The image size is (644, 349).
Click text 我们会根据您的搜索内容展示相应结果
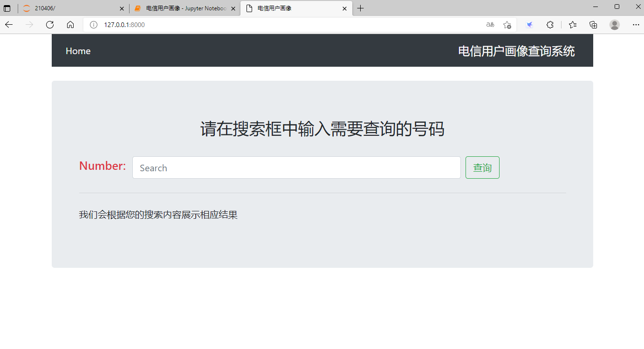pyautogui.click(x=158, y=215)
